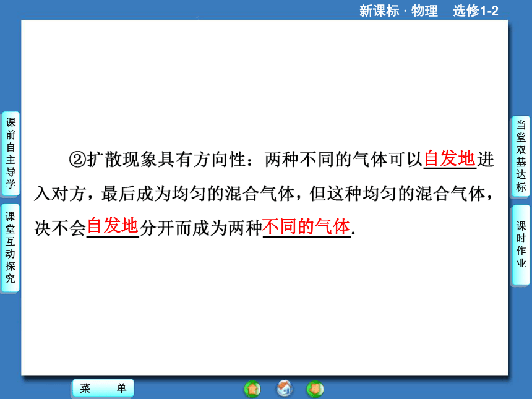
Task: Switch to the 课堂互动探究 side tab
Action: [11, 247]
